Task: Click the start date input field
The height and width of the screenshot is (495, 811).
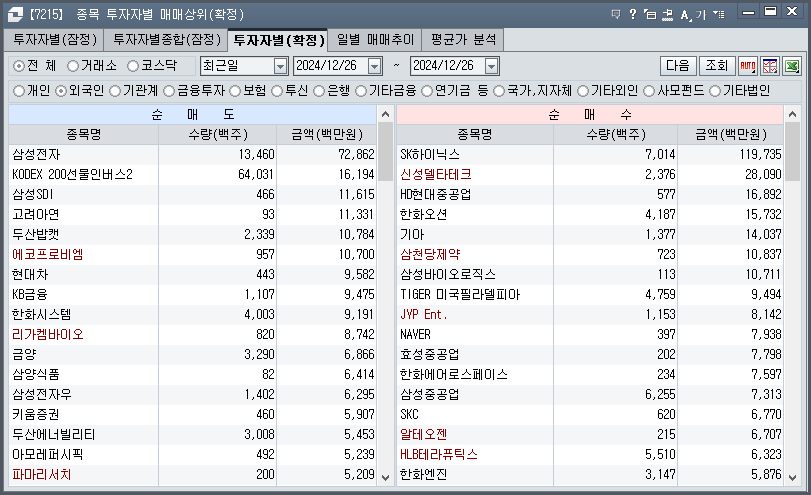Action: tap(331, 66)
